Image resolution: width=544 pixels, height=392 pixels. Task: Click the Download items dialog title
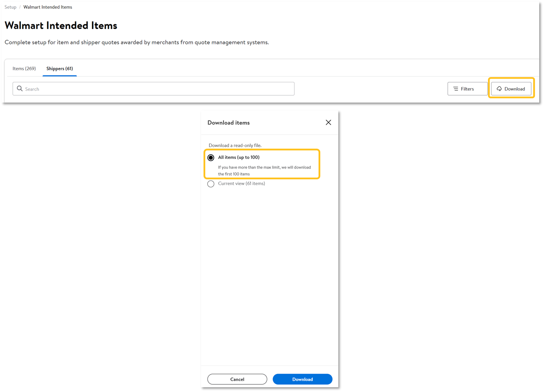228,123
